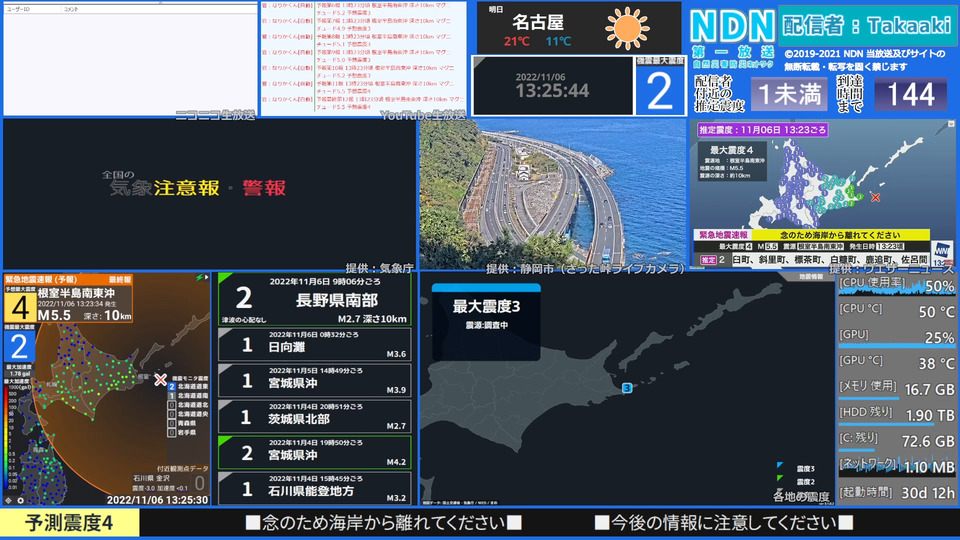The width and height of the screenshot is (960, 540).
Task: Select the 茨城県北部 M2.7 earthquake entry
Action: pyautogui.click(x=315, y=417)
